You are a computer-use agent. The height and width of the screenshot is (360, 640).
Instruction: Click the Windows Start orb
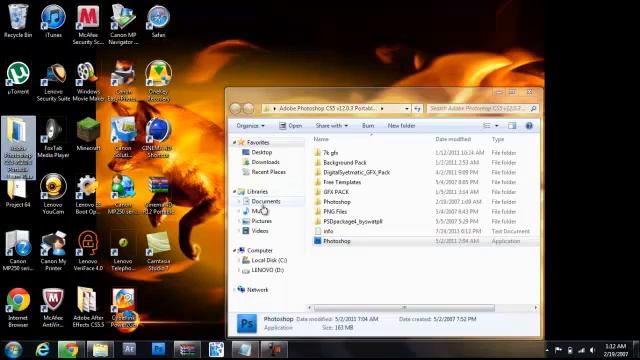pos(13,350)
